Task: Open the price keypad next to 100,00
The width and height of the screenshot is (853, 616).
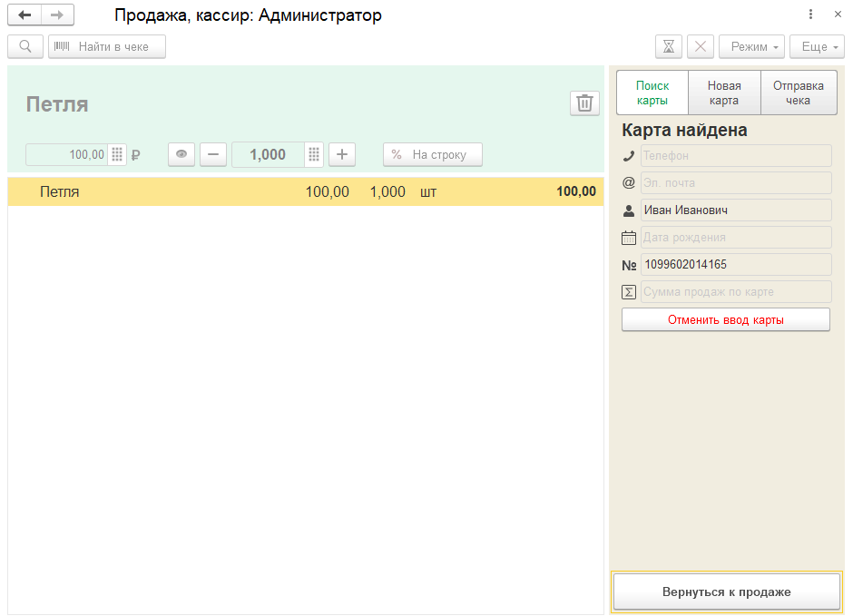Action: 118,154
